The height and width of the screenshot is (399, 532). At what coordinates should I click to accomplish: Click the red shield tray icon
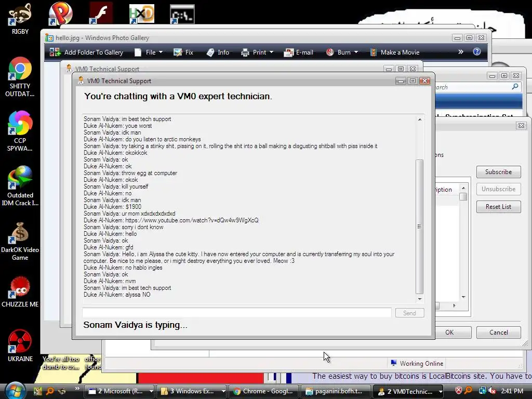click(x=458, y=391)
